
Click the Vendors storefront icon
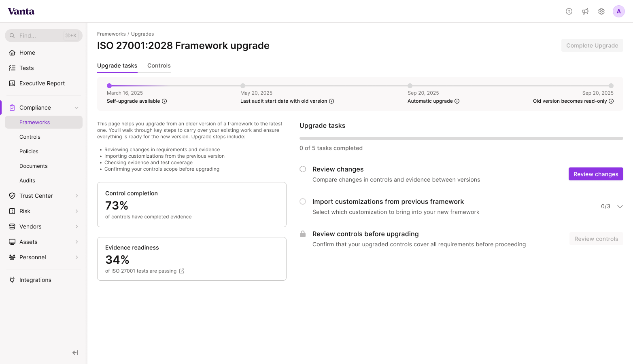[x=12, y=226]
